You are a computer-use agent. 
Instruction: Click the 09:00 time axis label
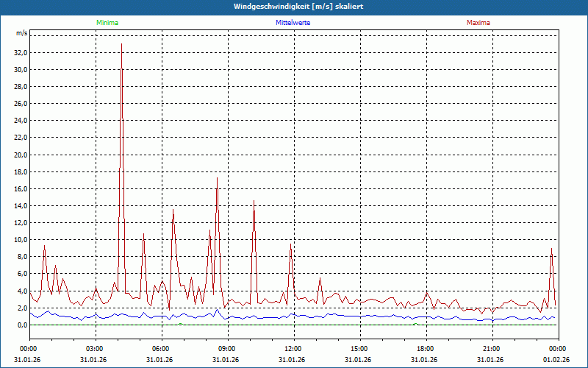[228, 349]
